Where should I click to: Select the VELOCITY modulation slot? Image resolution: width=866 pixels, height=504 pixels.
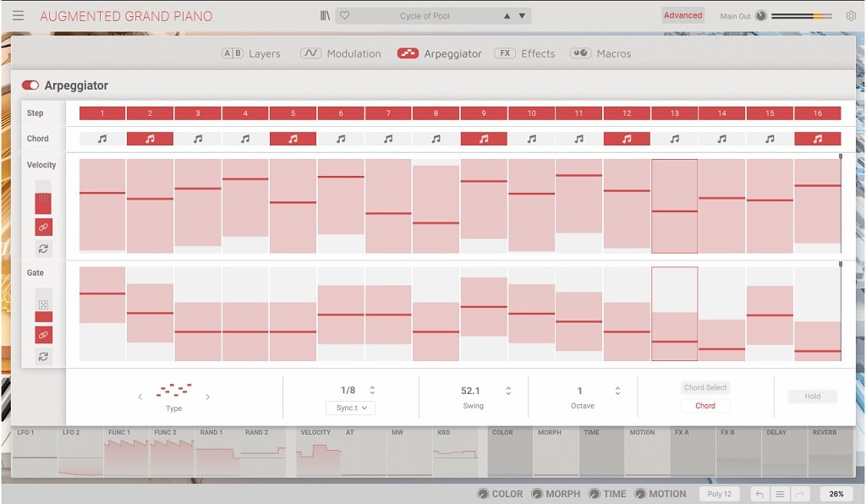click(x=319, y=452)
